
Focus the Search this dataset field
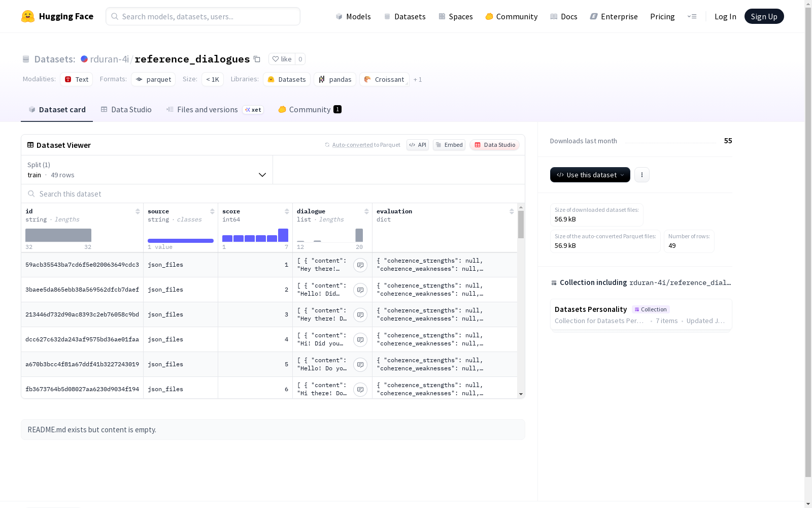click(273, 194)
